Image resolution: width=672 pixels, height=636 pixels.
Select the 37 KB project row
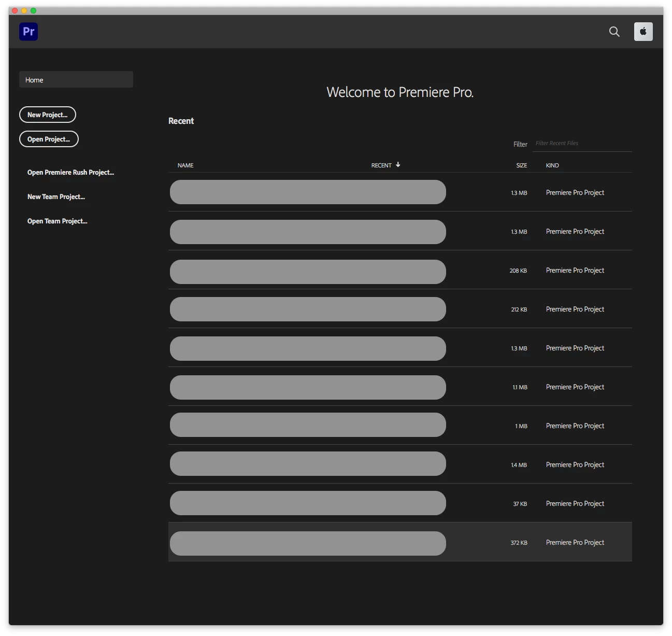[x=400, y=503]
